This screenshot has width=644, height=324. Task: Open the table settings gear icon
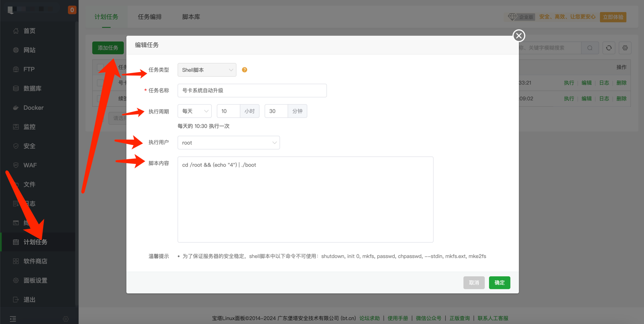pos(625,48)
